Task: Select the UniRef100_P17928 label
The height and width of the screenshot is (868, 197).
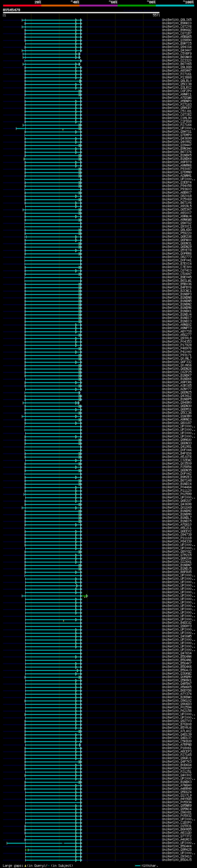Action: pos(177,345)
